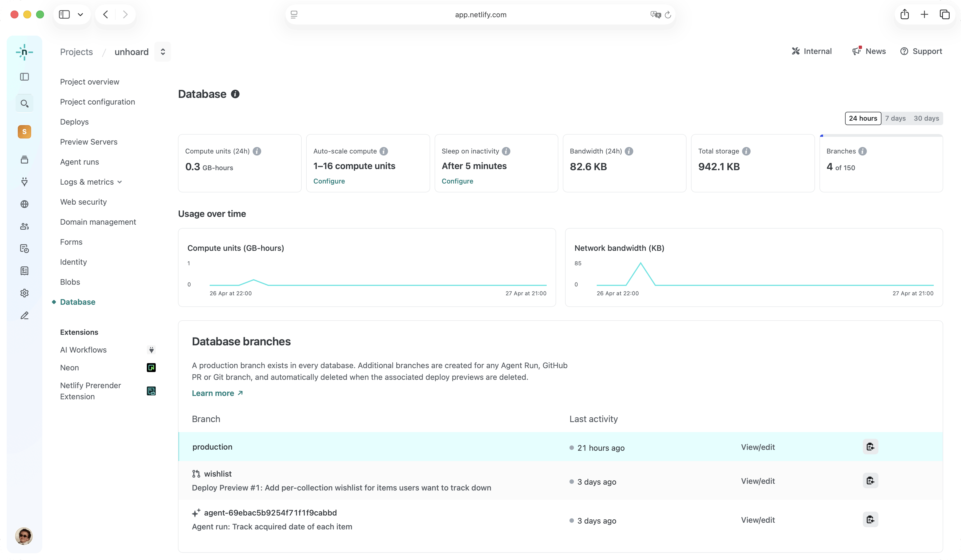961x560 pixels.
Task: Go to Blobs in project navigation
Action: 70,282
